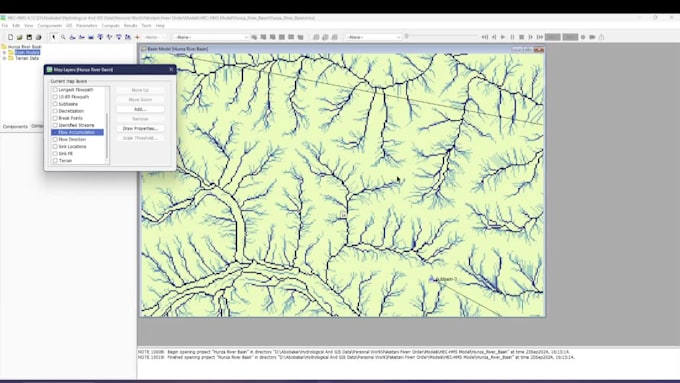The image size is (680, 383).
Task: Click the round snapshot icon beside camera
Action: [583, 37]
